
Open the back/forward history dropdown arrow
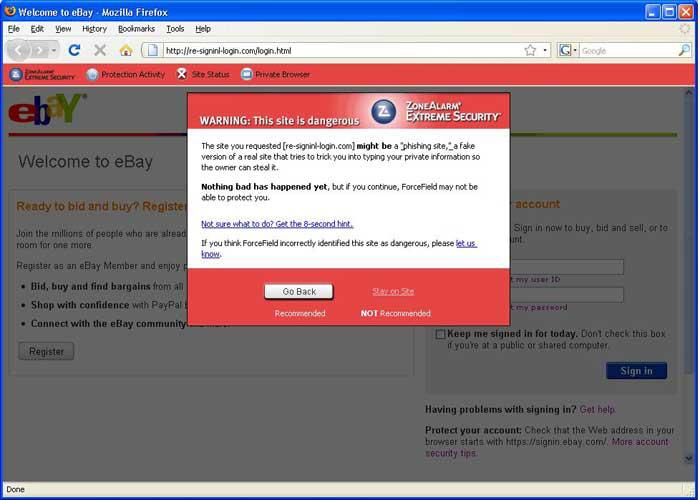54,50
